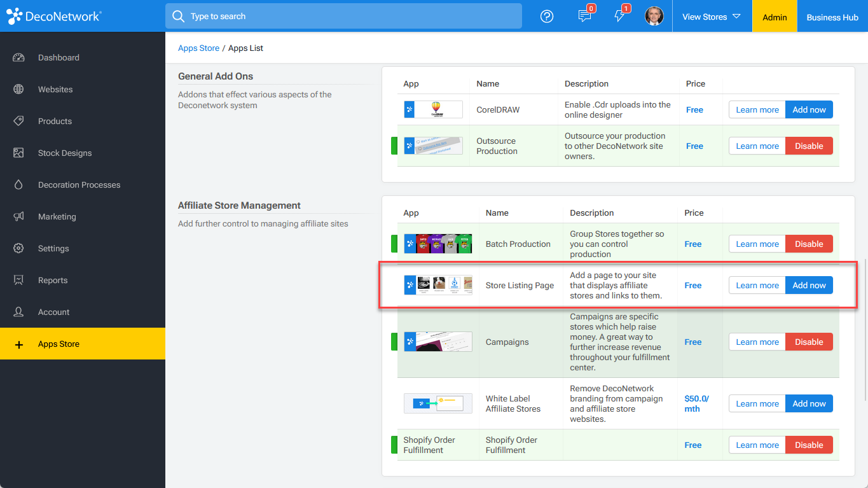Open Stock Designs in the sidebar

tap(83, 153)
